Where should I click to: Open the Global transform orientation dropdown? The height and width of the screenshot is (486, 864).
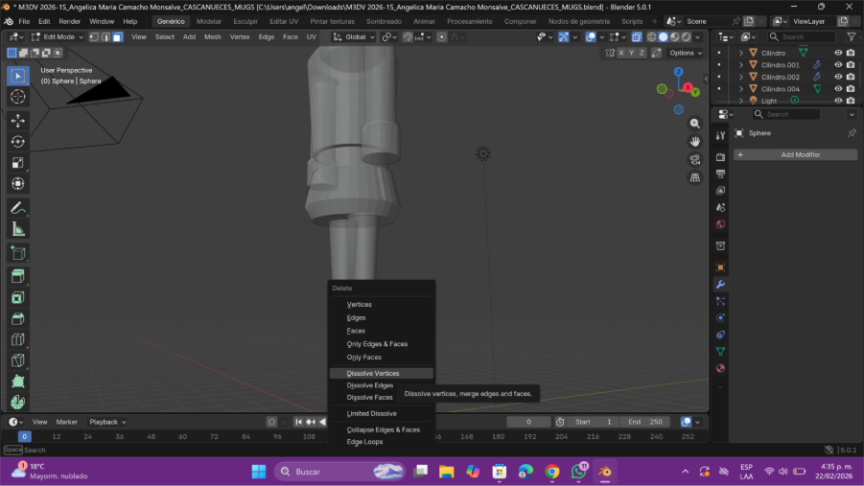(x=355, y=37)
